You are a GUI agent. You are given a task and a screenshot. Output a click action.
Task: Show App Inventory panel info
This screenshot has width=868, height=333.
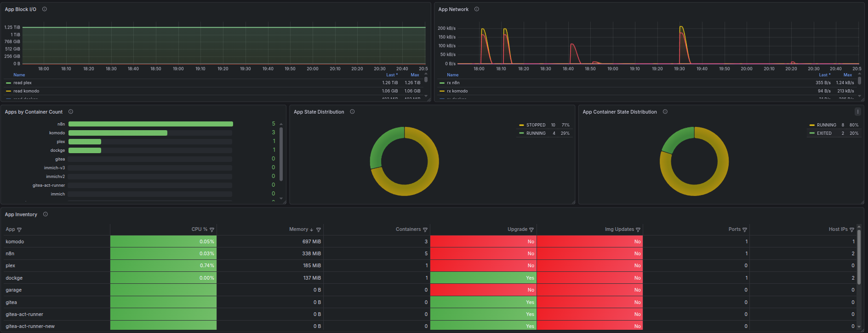(x=46, y=214)
